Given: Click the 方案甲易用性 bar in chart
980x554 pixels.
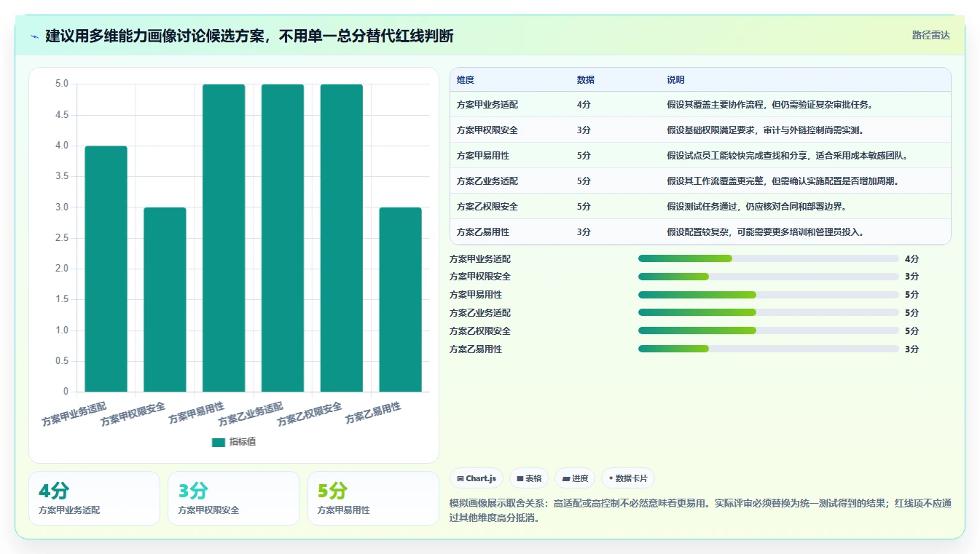Looking at the screenshot, I should click(x=224, y=238).
